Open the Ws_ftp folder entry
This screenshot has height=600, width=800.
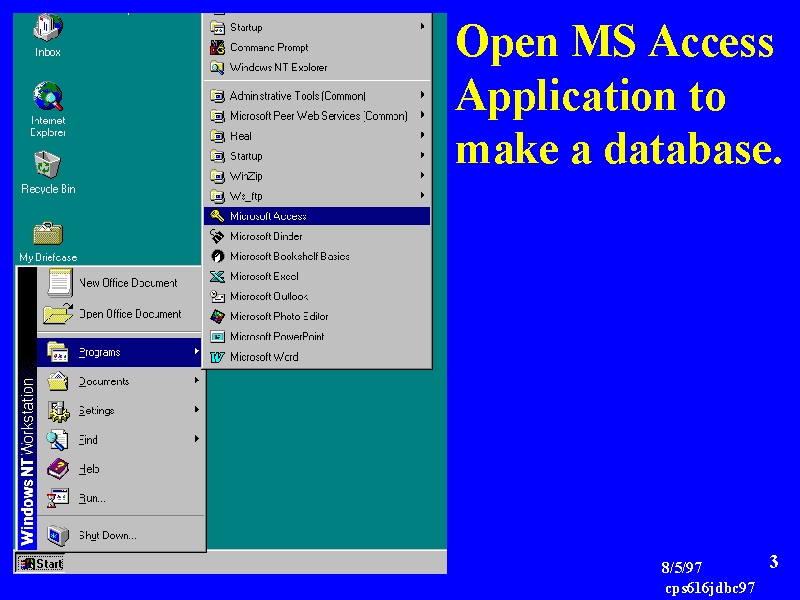(x=317, y=196)
